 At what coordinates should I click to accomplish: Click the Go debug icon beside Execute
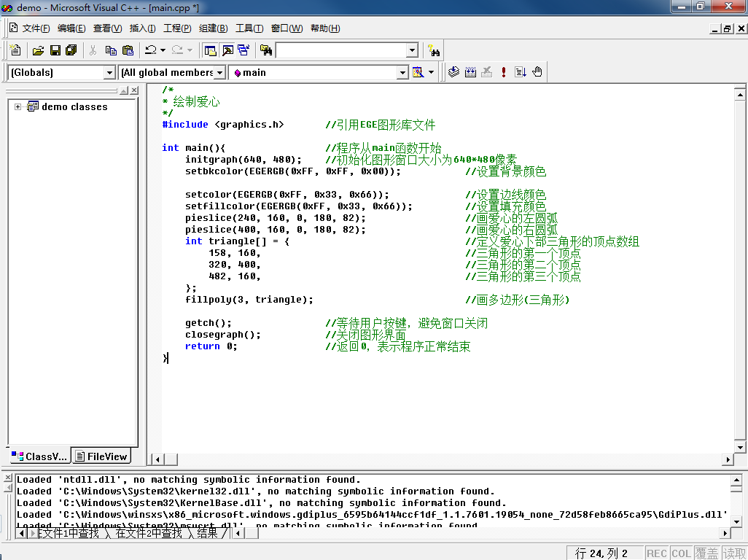(521, 72)
